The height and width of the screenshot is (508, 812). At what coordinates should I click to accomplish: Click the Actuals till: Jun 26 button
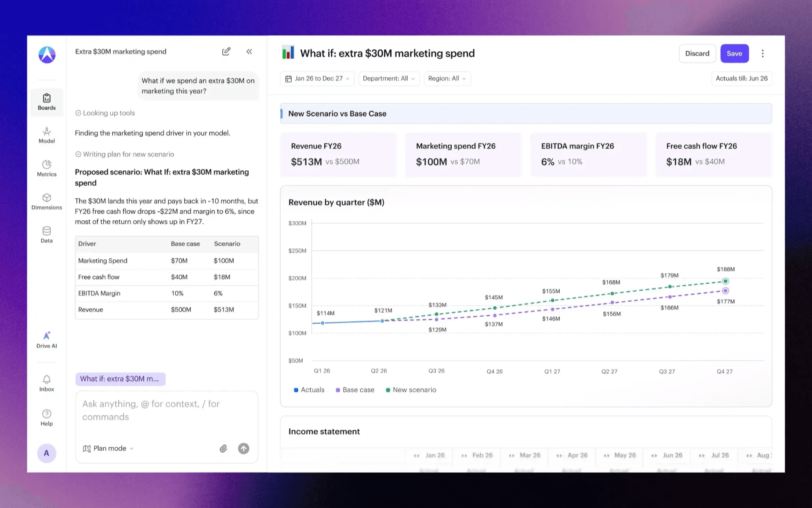click(742, 78)
